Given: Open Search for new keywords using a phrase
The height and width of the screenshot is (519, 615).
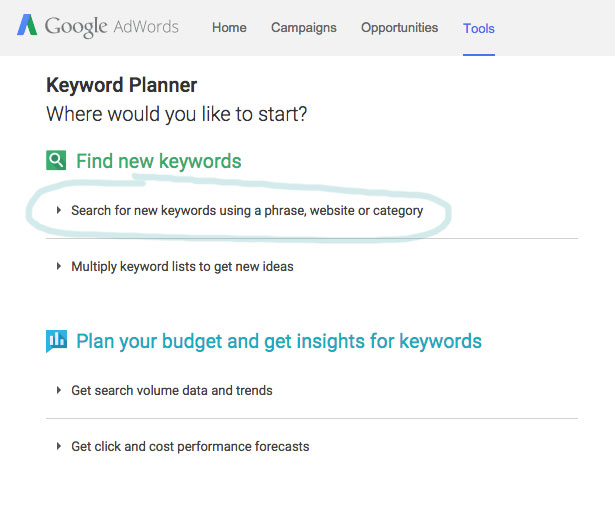Looking at the screenshot, I should pyautogui.click(x=247, y=211).
